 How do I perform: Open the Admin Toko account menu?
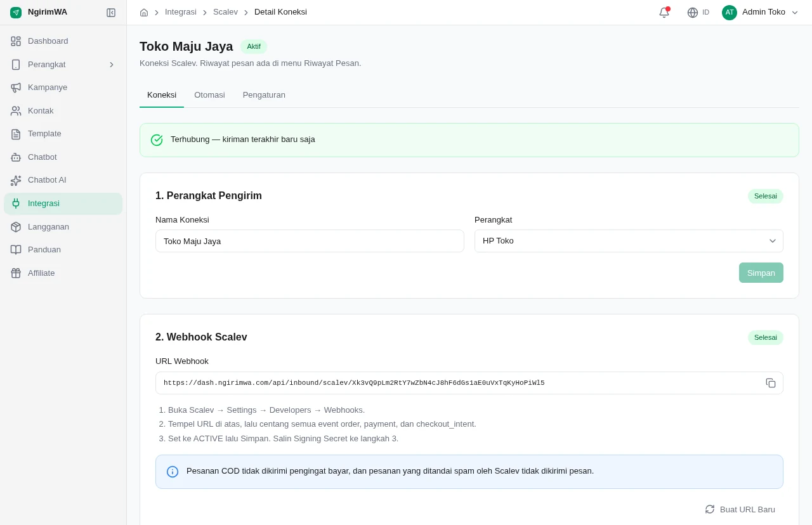coord(760,12)
